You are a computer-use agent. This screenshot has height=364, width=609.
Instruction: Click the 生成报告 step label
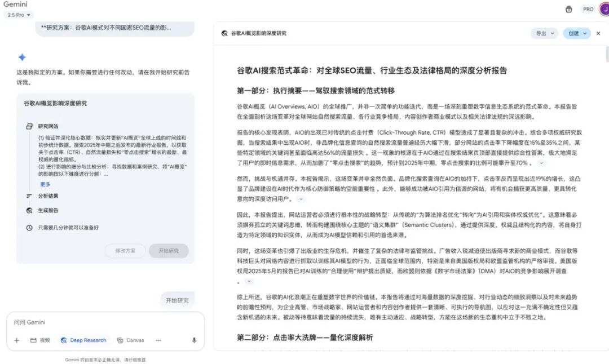pyautogui.click(x=48, y=210)
